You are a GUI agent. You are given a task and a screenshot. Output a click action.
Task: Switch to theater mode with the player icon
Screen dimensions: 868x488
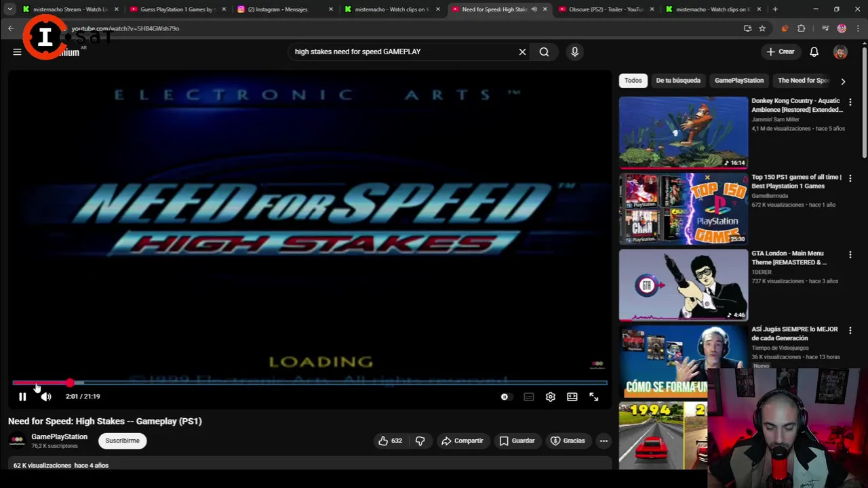[x=572, y=396]
